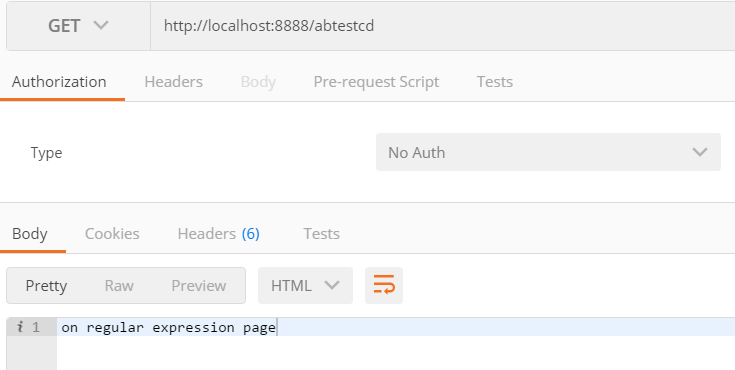The width and height of the screenshot is (735, 370).
Task: Switch response view to Raw
Action: tap(119, 286)
